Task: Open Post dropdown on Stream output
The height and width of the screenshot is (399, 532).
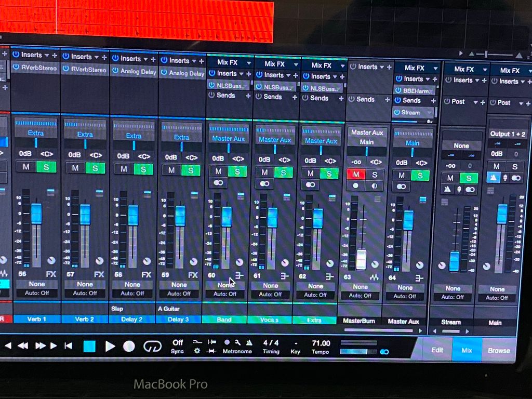Action: (475, 102)
